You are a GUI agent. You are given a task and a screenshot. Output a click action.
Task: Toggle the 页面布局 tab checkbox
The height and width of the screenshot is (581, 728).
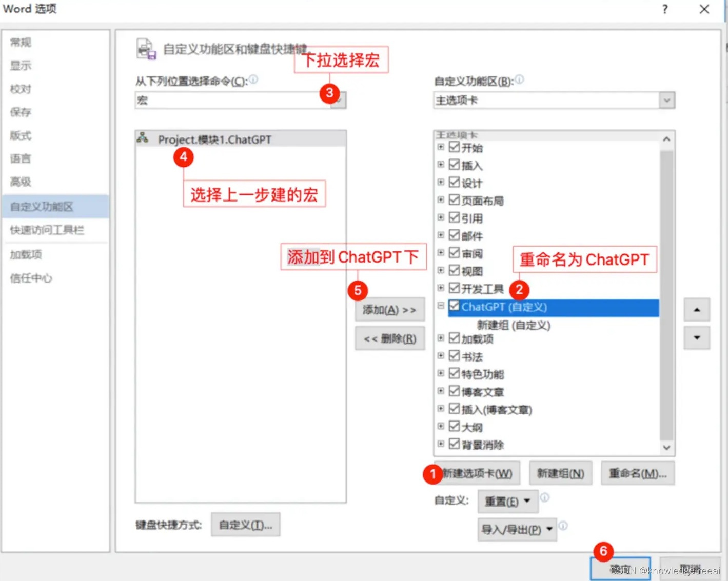[454, 200]
